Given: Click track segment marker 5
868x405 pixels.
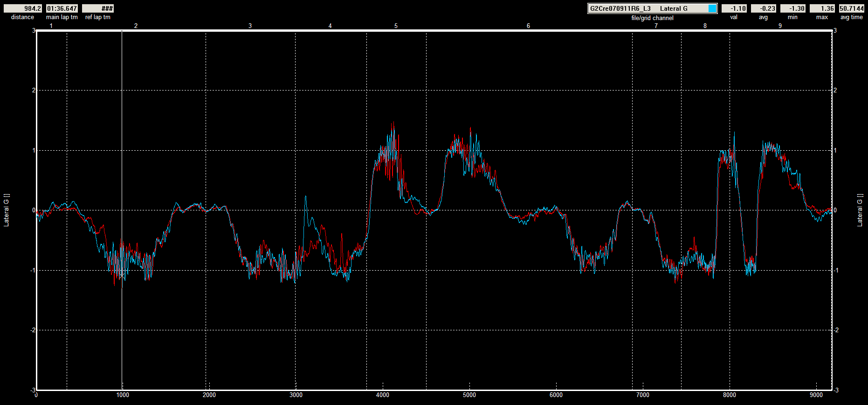Looking at the screenshot, I should coord(396,26).
